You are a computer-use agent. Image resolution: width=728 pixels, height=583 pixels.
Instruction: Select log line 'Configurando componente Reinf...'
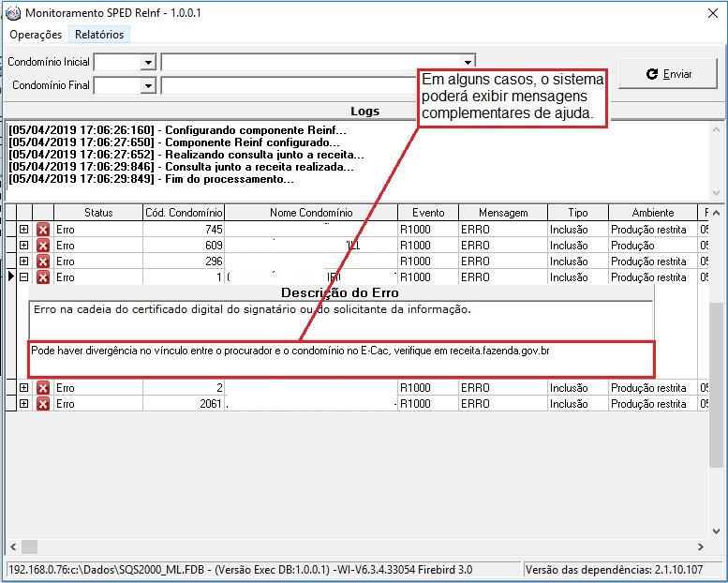click(x=177, y=130)
